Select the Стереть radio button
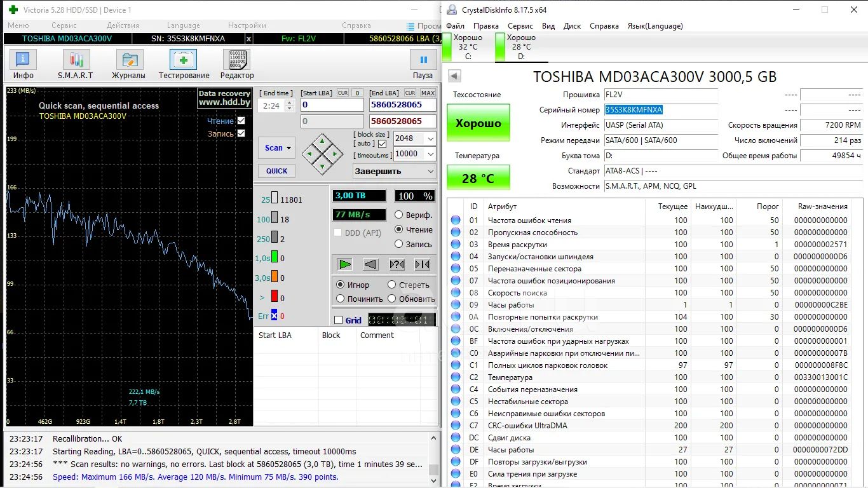 coord(392,285)
